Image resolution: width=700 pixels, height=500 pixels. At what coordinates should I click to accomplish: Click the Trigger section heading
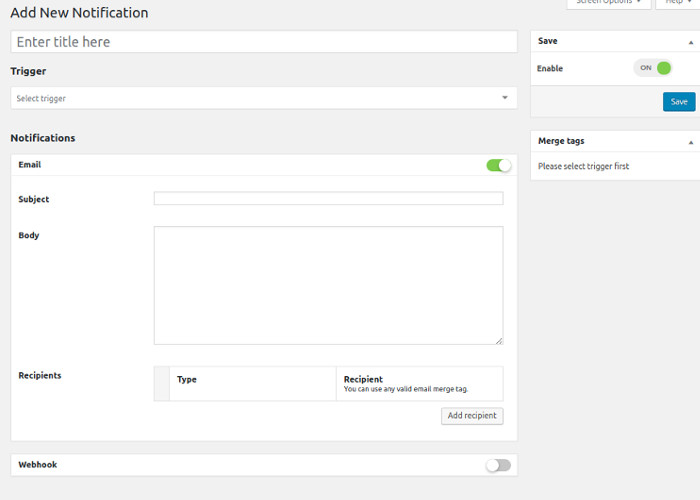tap(28, 71)
